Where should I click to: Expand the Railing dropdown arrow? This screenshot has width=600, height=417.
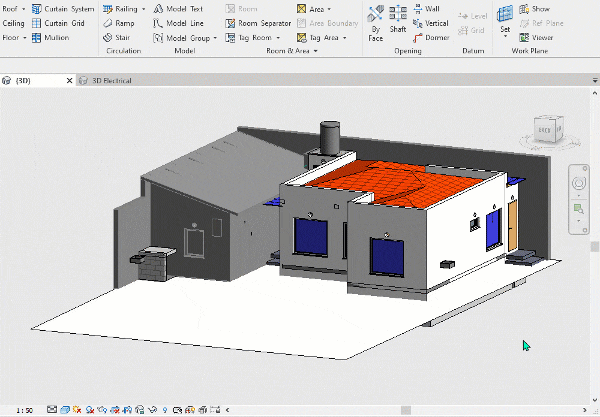[x=143, y=9]
